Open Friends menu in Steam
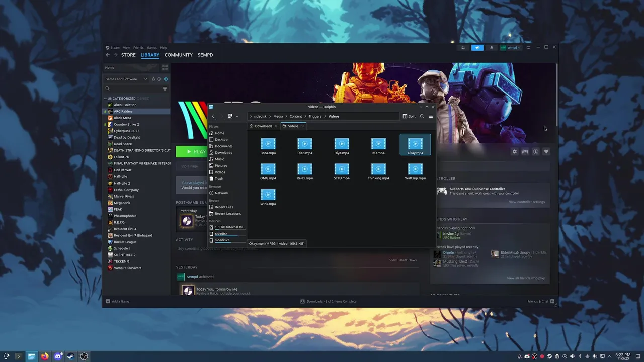The image size is (644, 362). point(138,48)
